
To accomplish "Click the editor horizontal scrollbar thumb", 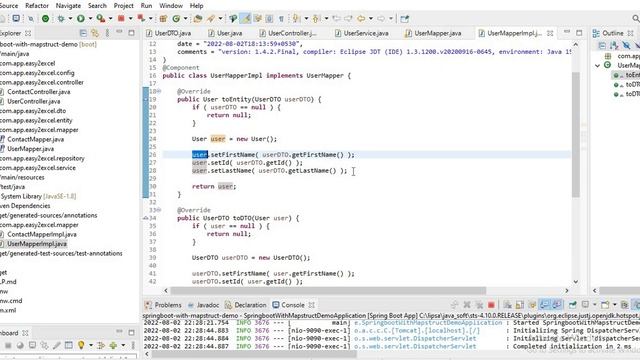I will (328, 291).
